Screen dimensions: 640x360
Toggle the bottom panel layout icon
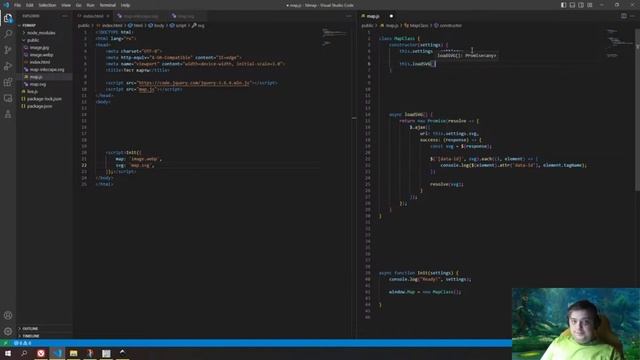pyautogui.click(x=572, y=5)
